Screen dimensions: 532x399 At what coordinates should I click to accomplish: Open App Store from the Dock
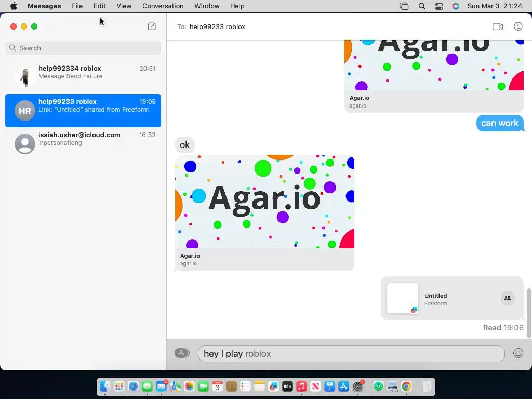pos(344,387)
